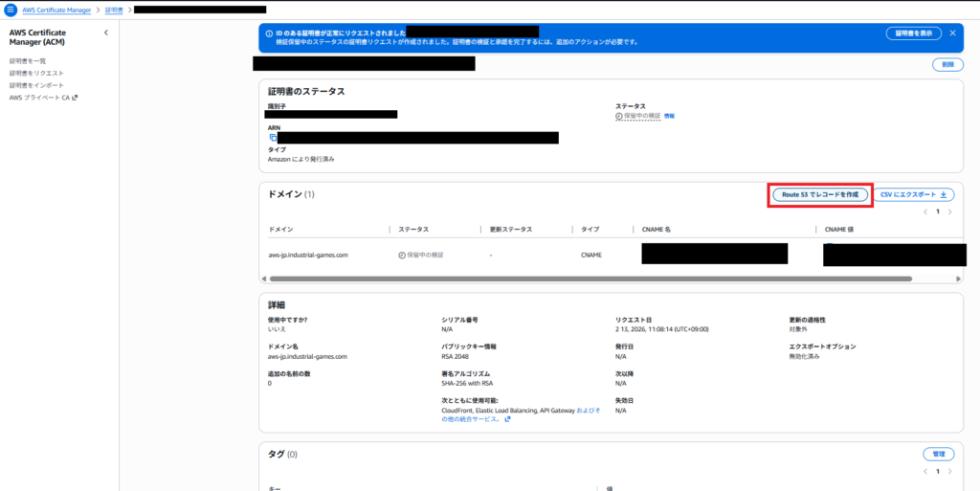Click the 証明書を表示 button in banner
Screen dimensions: 980x491
coord(913,33)
